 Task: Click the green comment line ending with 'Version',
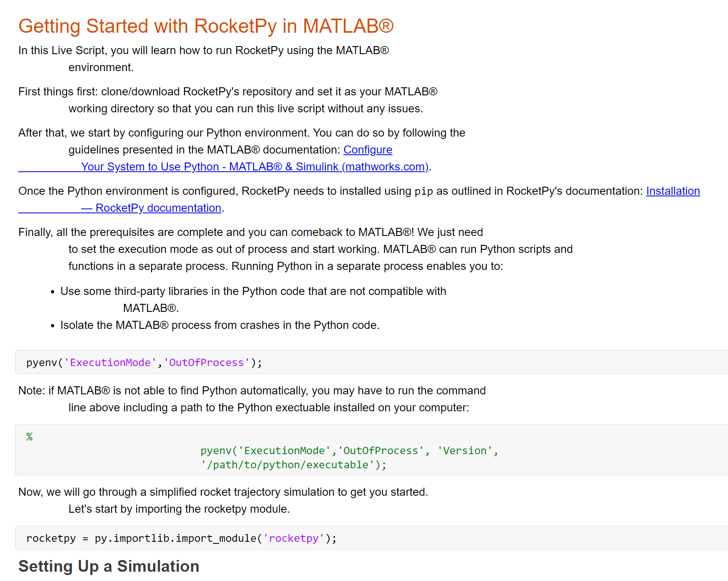click(x=350, y=450)
